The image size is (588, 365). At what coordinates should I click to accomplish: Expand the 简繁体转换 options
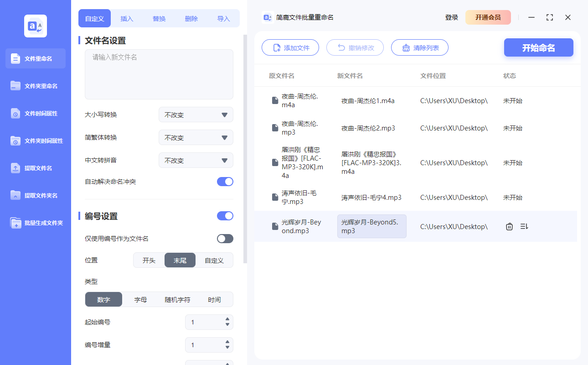[x=196, y=137]
